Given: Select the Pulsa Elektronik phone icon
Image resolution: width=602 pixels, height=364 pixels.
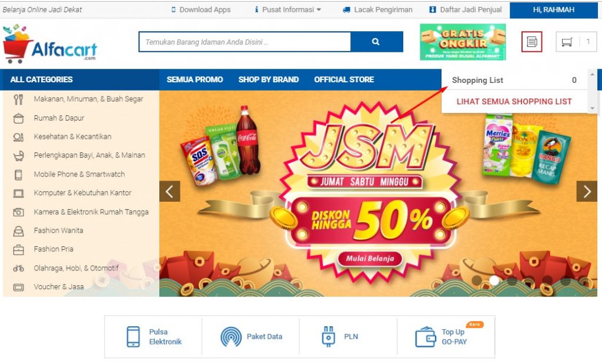Looking at the screenshot, I should pos(133,337).
